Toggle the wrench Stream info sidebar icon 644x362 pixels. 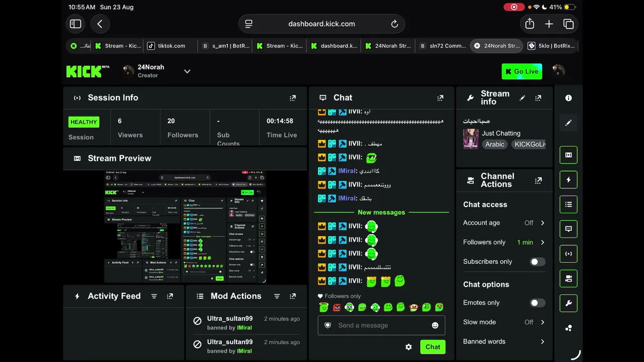[569, 303]
